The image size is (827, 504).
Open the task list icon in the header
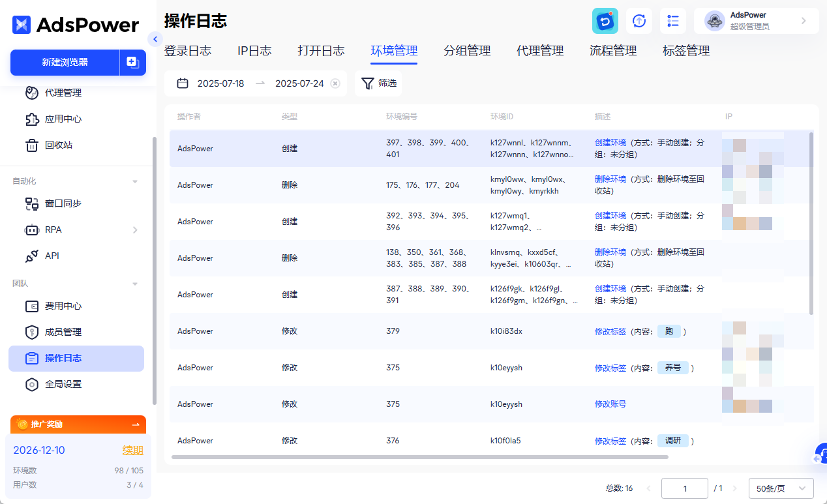coord(673,21)
